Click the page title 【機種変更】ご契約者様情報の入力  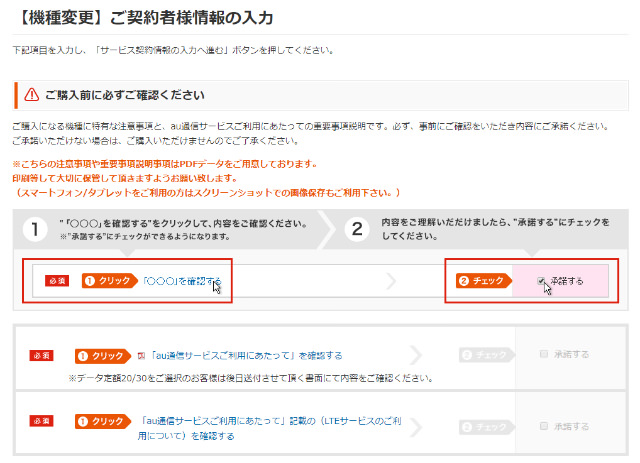(146, 18)
